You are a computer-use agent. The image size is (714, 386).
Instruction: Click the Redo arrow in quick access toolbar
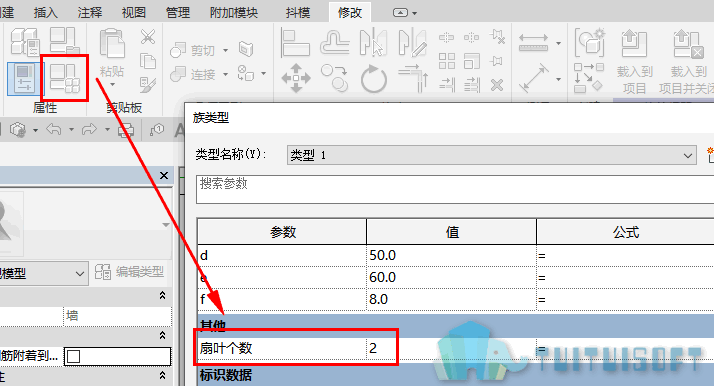[89, 130]
